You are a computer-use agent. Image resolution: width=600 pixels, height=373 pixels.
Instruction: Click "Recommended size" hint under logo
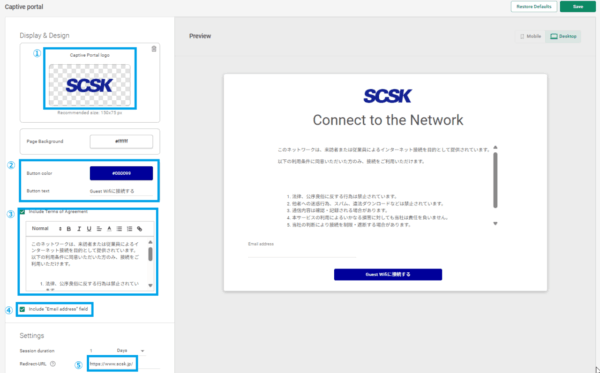click(90, 113)
